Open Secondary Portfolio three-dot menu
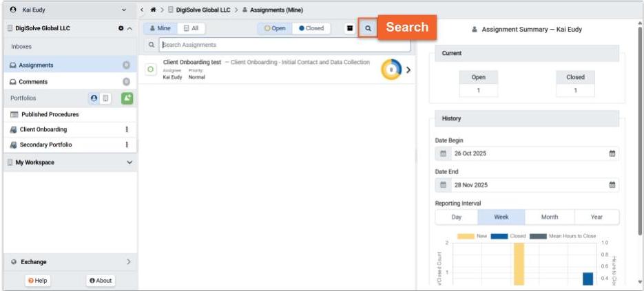Image resolution: width=644 pixels, height=291 pixels. pyautogui.click(x=126, y=145)
